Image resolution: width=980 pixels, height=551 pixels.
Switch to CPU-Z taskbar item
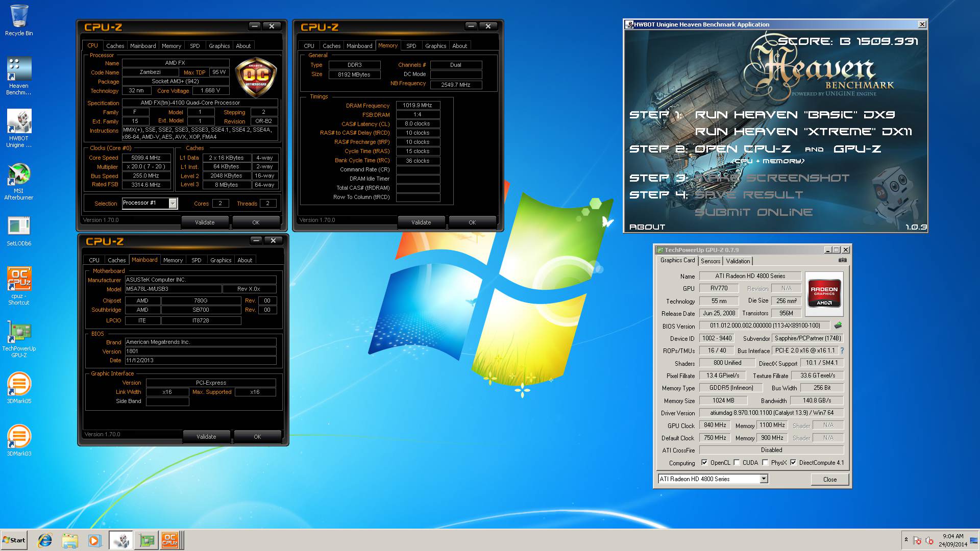pos(172,540)
